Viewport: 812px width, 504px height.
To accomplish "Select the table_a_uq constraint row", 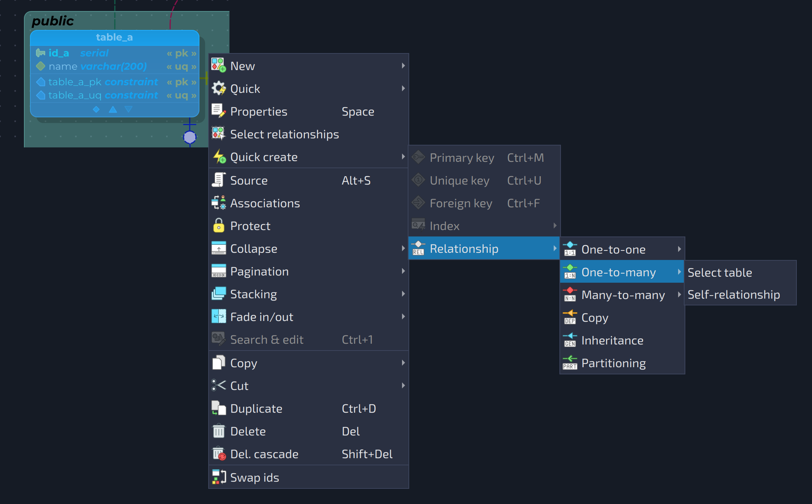I will [x=115, y=95].
